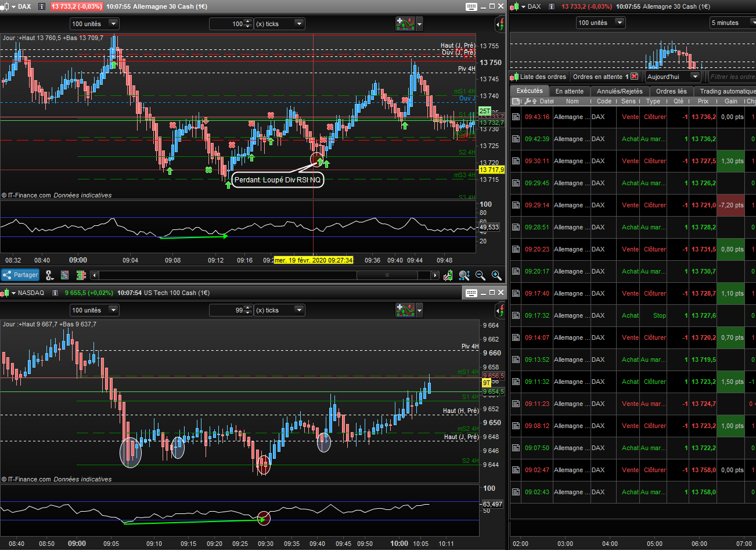
Task: Click the Filtrer les ordres search field
Action: 732,77
